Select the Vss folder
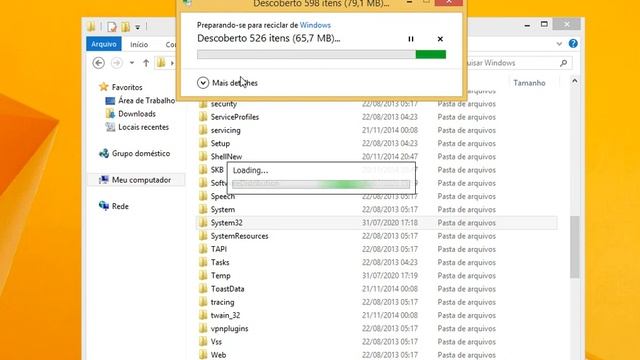The height and width of the screenshot is (360, 640). [x=216, y=342]
